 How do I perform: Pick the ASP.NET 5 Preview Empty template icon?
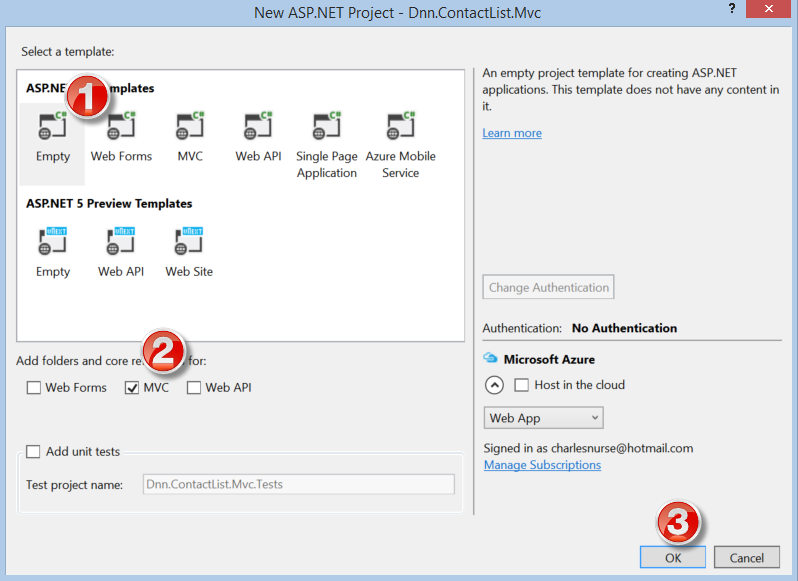click(x=52, y=241)
